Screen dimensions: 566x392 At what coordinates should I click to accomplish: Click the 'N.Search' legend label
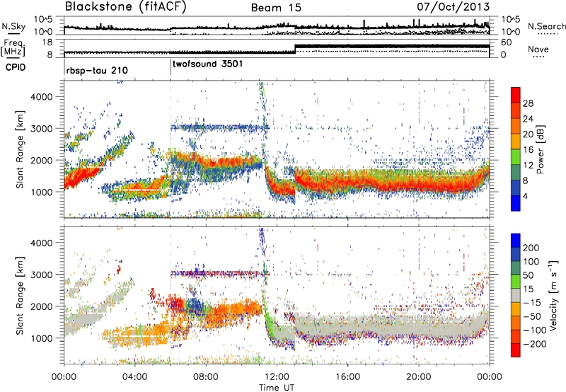(x=546, y=26)
